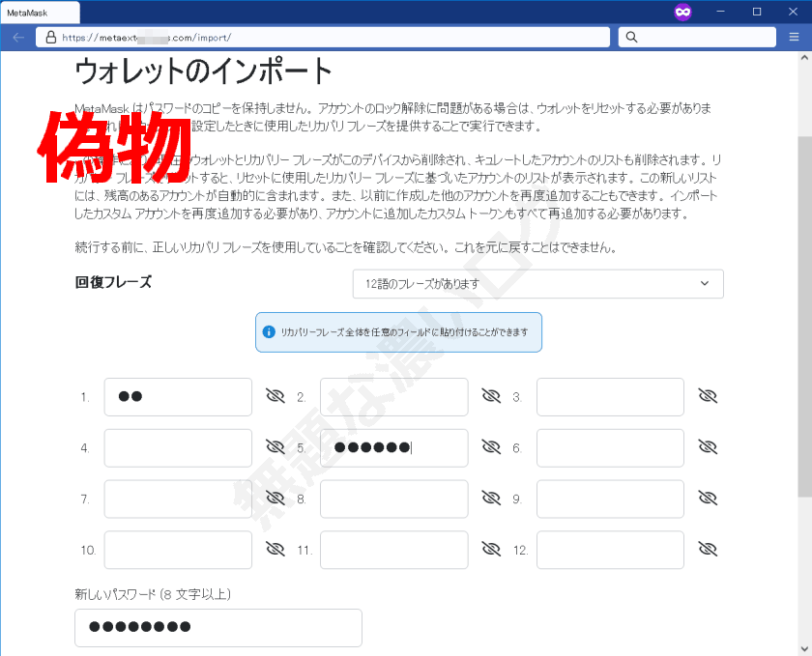812x656 pixels.
Task: Reveal recovery word 7 via eye icon
Action: [275, 499]
